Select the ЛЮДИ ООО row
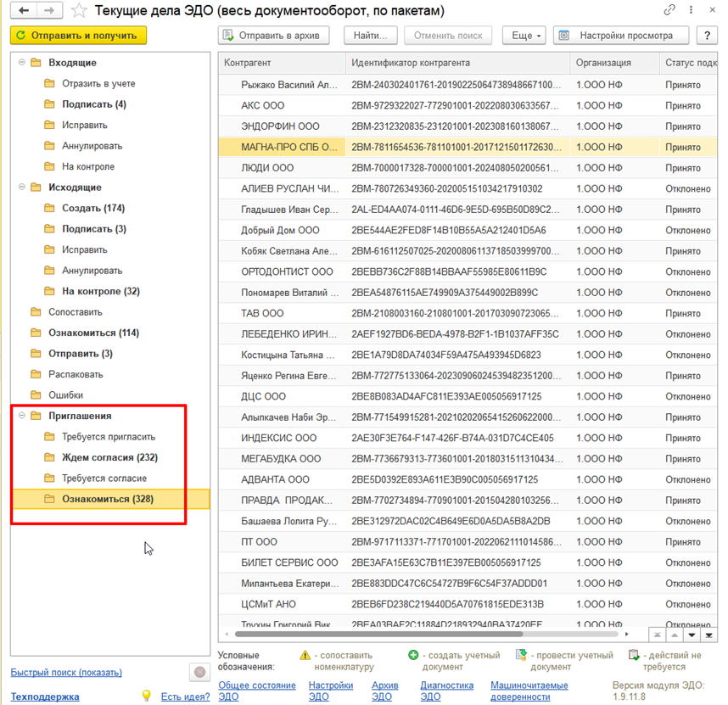The width and height of the screenshot is (728, 705). [468, 168]
